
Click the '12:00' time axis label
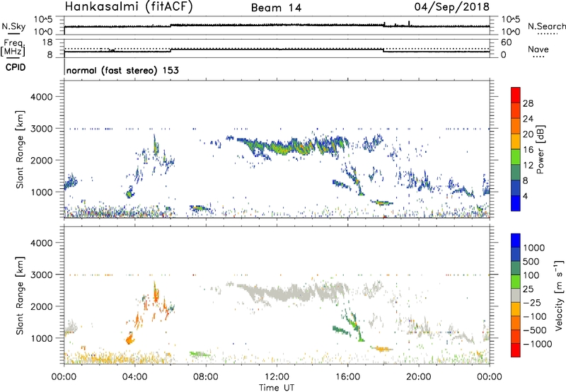[277, 377]
